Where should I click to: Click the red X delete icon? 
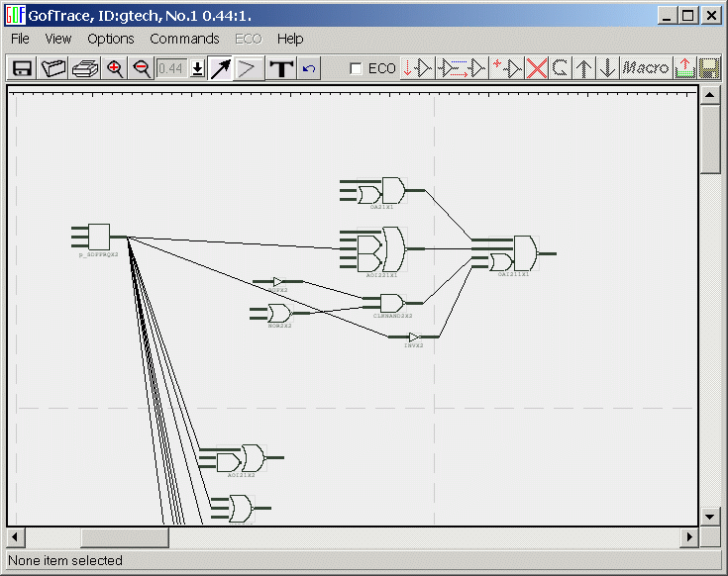pos(537,68)
